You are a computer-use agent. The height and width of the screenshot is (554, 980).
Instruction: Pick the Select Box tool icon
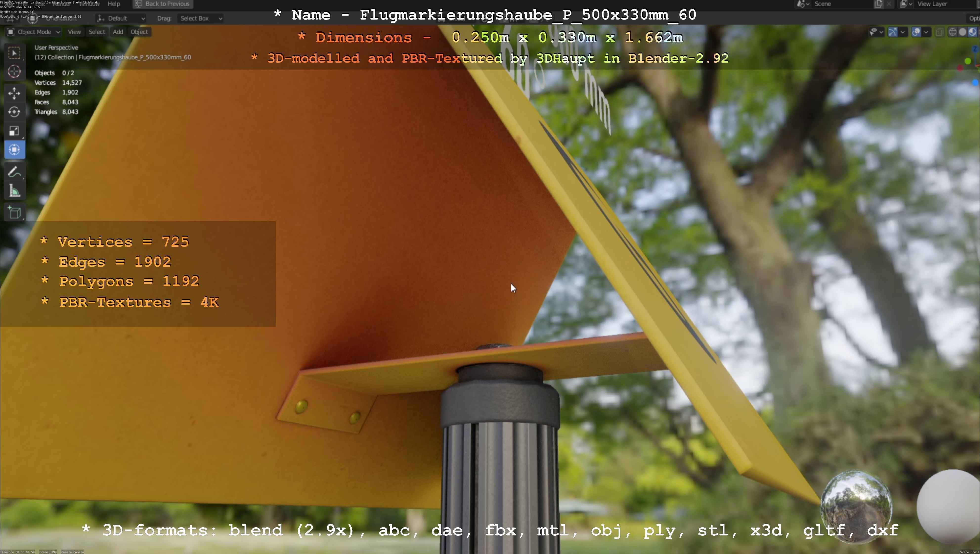pos(14,53)
